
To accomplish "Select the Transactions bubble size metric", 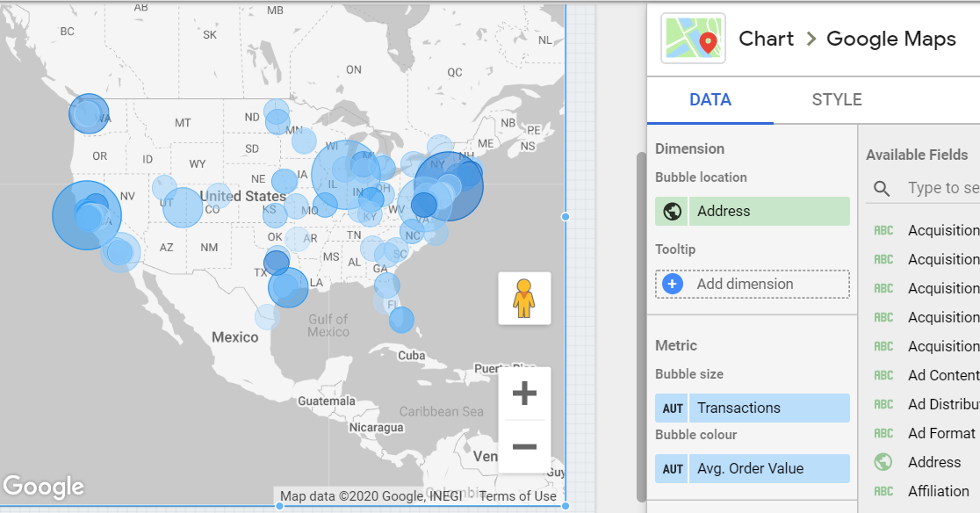I will (753, 408).
